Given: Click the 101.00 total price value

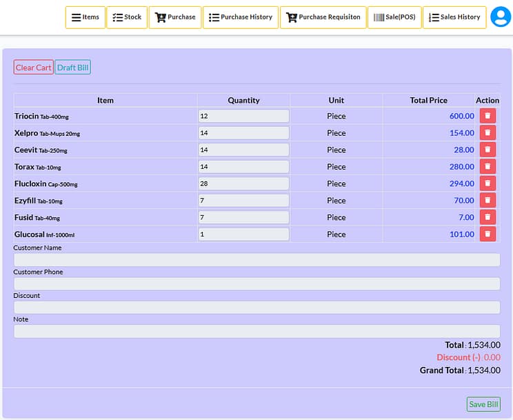Looking at the screenshot, I should [462, 234].
